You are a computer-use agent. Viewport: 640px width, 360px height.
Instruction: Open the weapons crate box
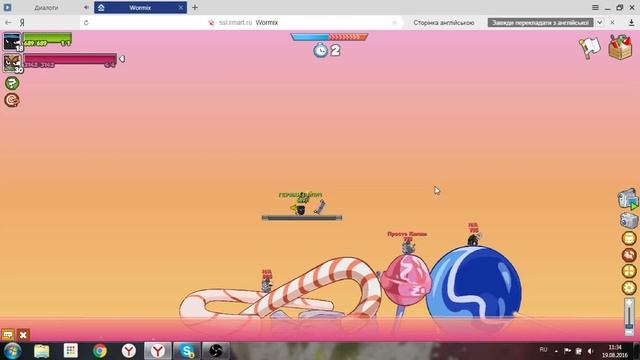[x=620, y=47]
